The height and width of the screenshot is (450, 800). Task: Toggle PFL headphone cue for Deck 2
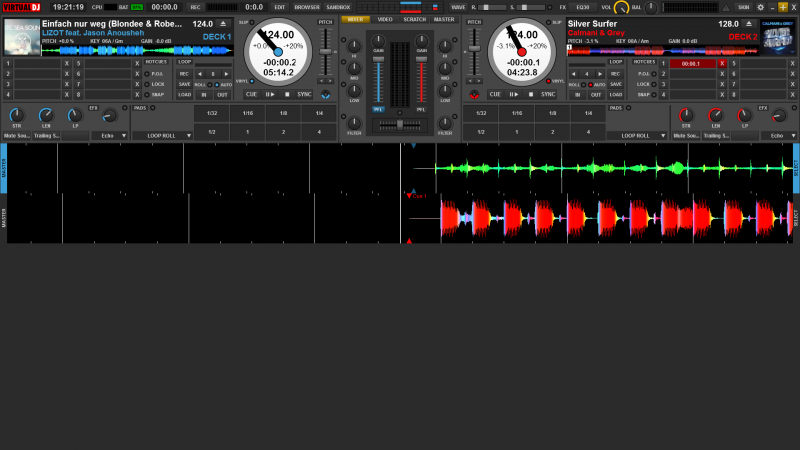click(x=421, y=110)
